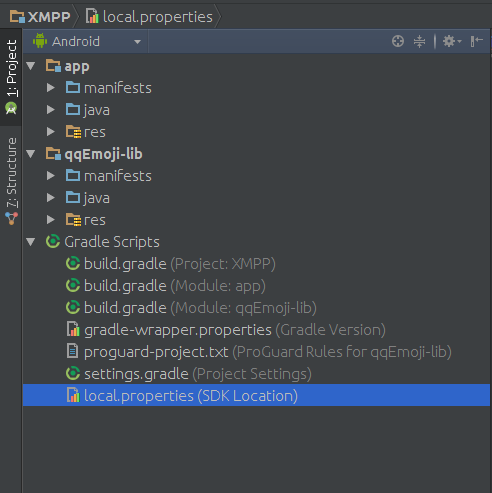Open the project view settings gear
492x493 pixels.
(x=452, y=41)
